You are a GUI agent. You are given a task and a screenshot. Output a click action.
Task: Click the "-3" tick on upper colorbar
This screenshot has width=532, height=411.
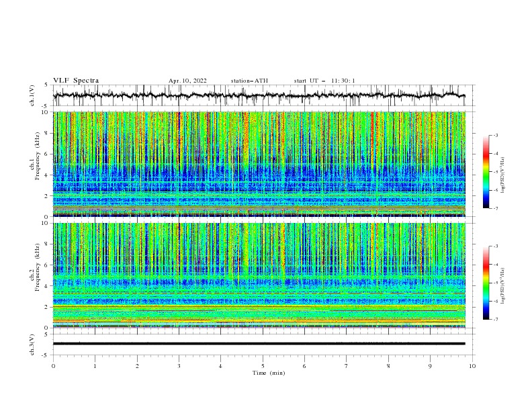pos(495,135)
